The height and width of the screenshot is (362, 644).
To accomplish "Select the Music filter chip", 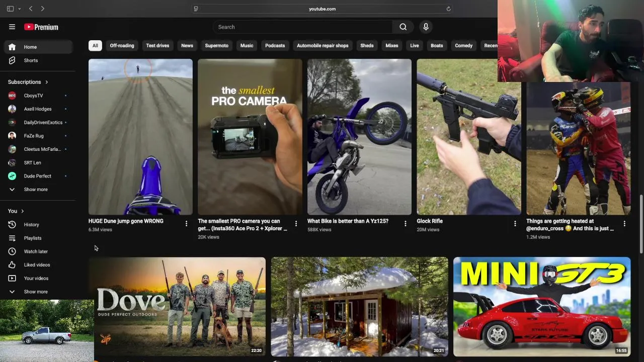I will tap(247, 46).
